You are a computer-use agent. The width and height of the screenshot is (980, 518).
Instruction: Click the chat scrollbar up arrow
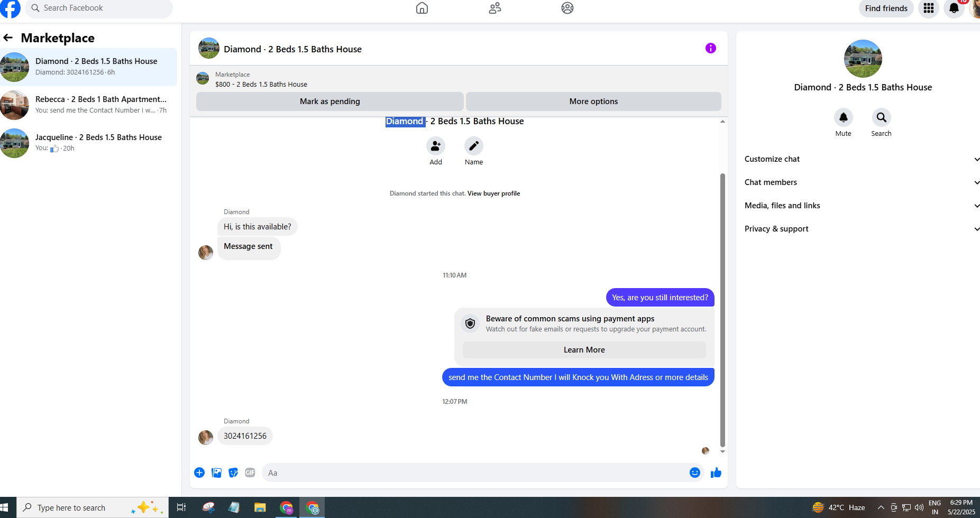click(x=722, y=122)
